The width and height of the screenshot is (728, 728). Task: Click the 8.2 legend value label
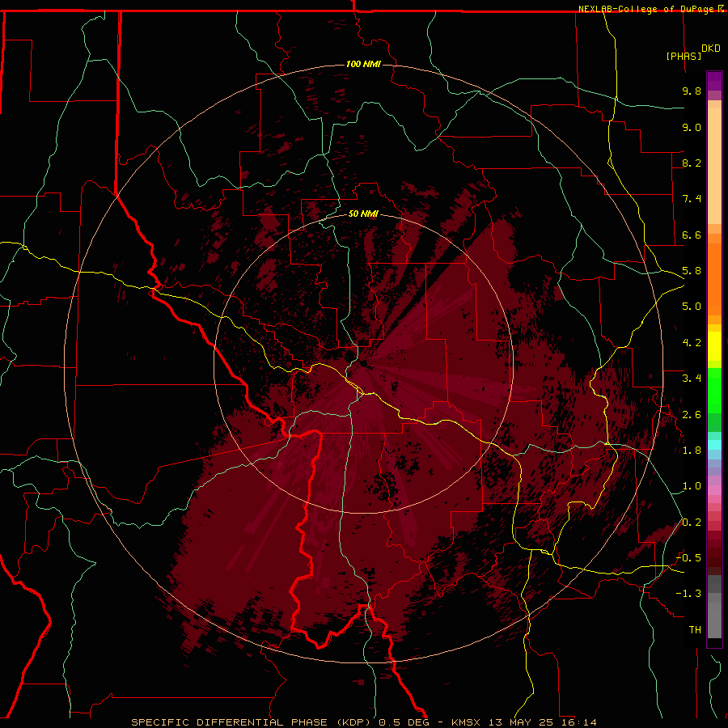pyautogui.click(x=692, y=163)
